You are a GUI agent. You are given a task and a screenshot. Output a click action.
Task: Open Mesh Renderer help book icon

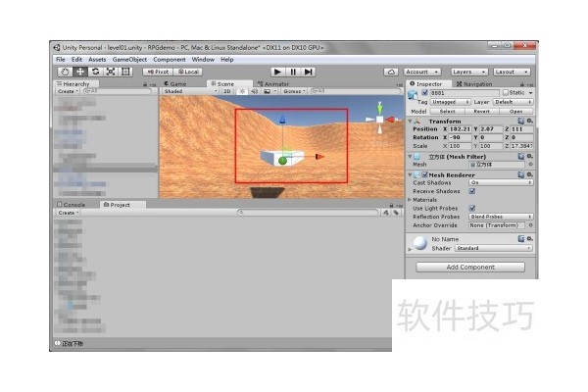pos(521,174)
